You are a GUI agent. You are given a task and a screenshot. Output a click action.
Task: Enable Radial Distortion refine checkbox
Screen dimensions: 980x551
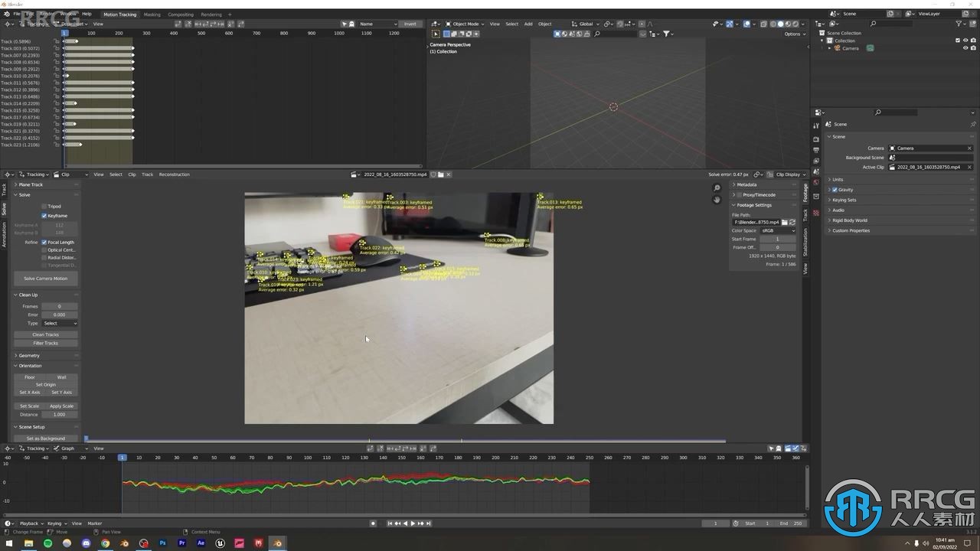(x=44, y=257)
